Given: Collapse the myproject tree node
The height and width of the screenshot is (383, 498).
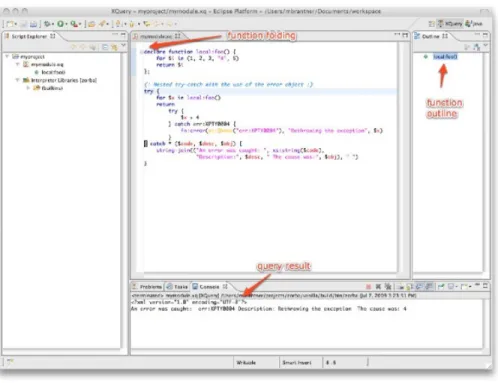Looking at the screenshot, I should point(7,57).
